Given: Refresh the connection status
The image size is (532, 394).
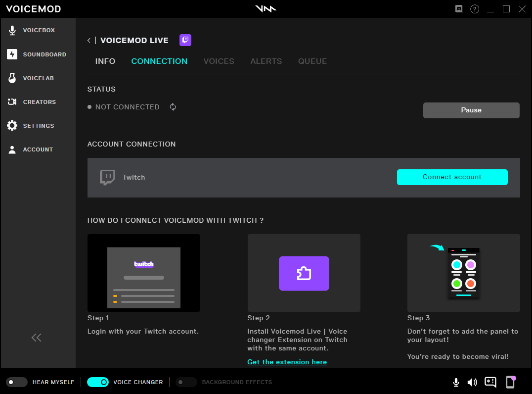Looking at the screenshot, I should [x=173, y=107].
